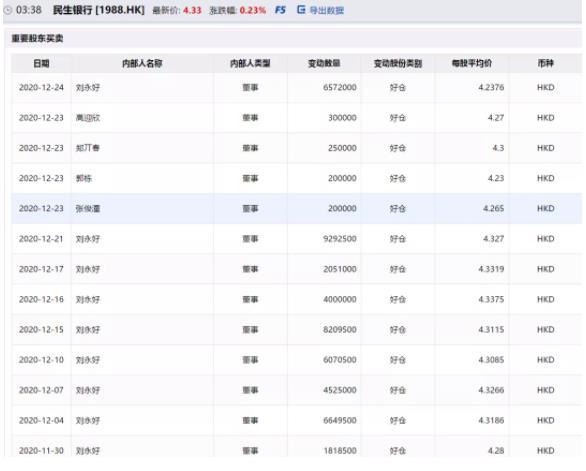The height and width of the screenshot is (471, 586).
Task: Open the 导出数据 export link
Action: pos(327,10)
